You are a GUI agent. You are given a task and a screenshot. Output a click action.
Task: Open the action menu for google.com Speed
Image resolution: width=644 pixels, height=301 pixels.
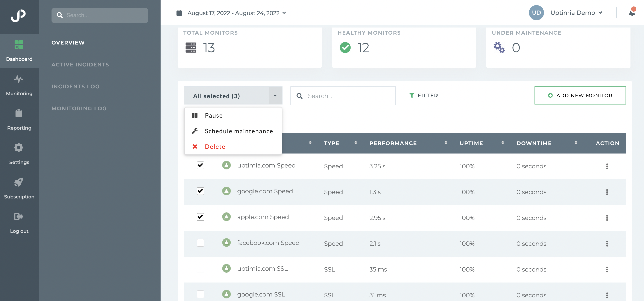607,192
